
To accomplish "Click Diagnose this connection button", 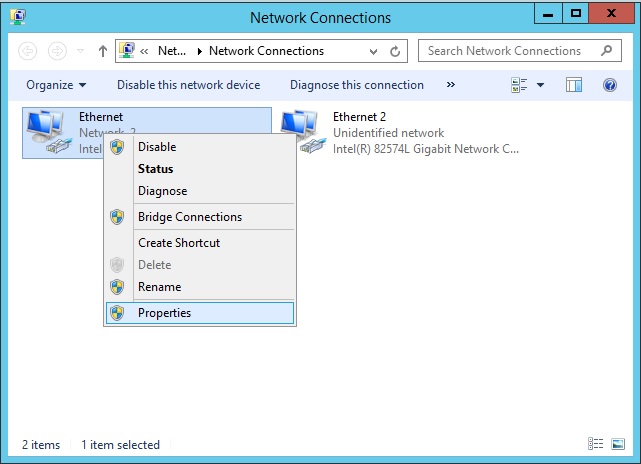I will tap(356, 85).
